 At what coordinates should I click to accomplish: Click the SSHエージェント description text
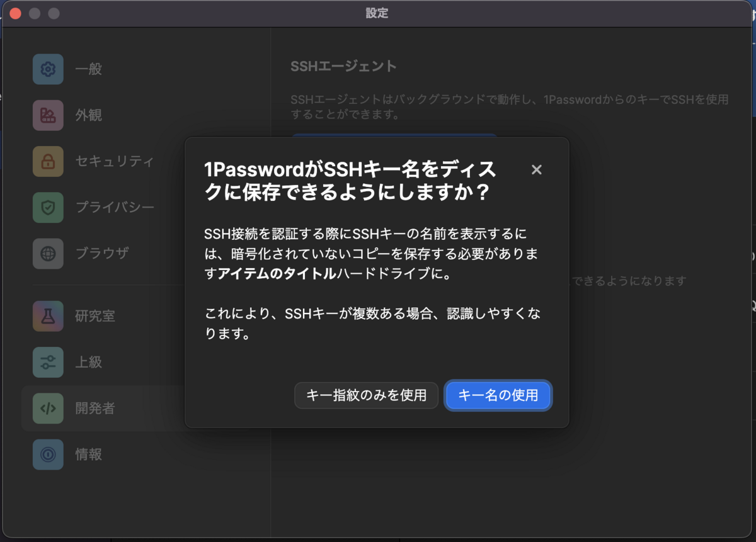coord(510,107)
